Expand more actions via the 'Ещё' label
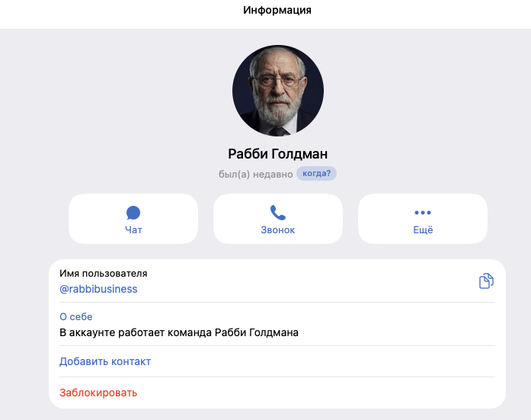Image resolution: width=531 pixels, height=420 pixels. tap(423, 230)
